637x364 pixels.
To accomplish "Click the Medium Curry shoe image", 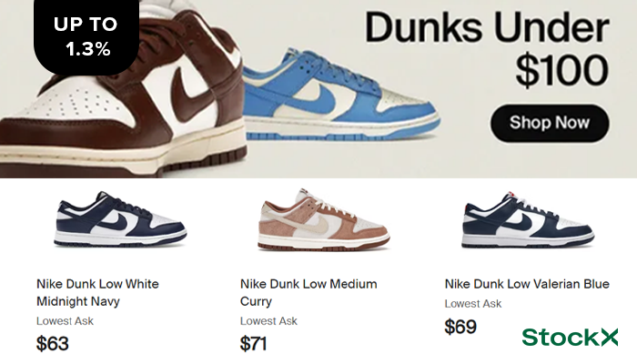I will point(324,219).
